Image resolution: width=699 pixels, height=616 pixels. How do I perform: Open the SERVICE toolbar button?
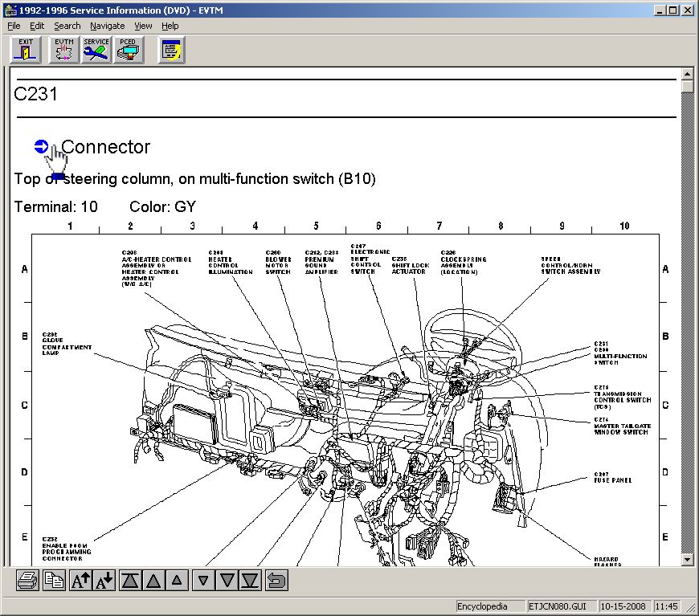pos(96,50)
